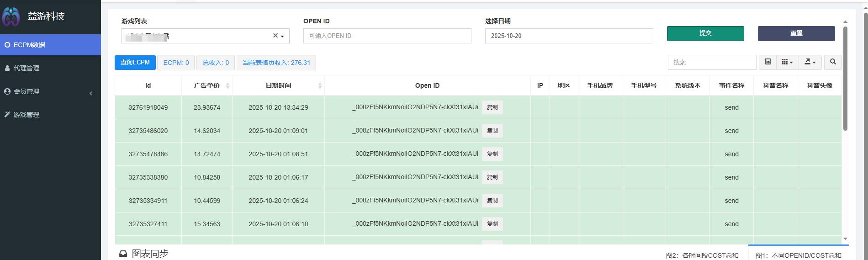Image resolution: width=868 pixels, height=260 pixels.
Task: Click the sort arrows on 日期时间 column
Action: pos(320,86)
